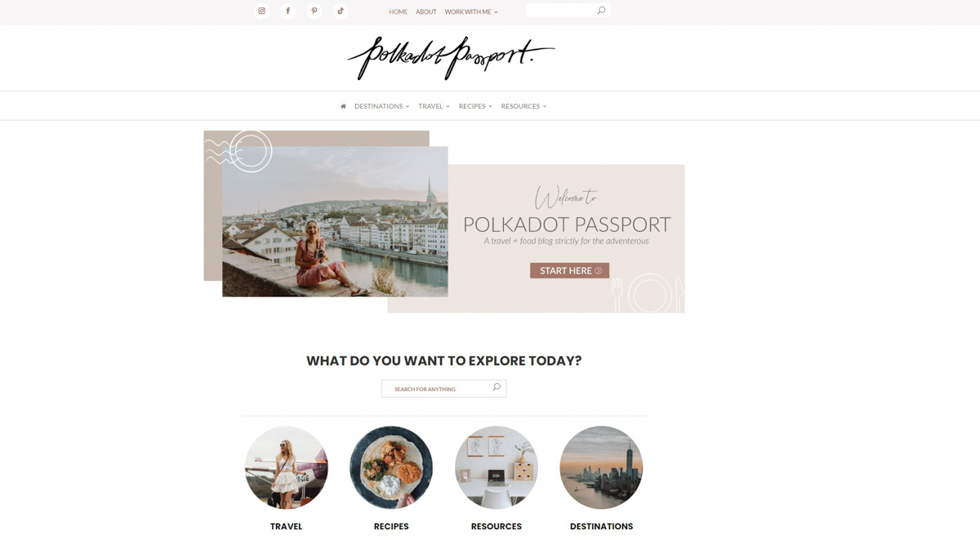This screenshot has width=980, height=552.
Task: Go to the About page
Action: click(426, 12)
